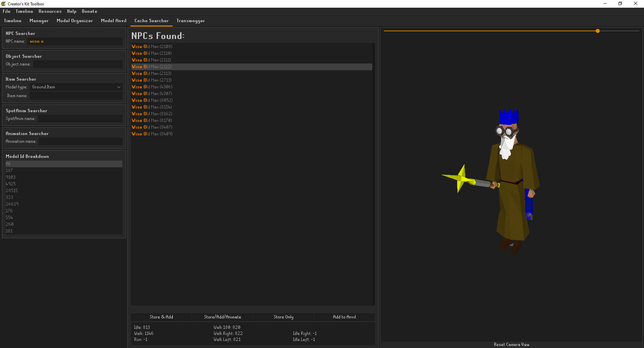Click the NPC name search field
This screenshot has height=348, width=644.
click(75, 41)
